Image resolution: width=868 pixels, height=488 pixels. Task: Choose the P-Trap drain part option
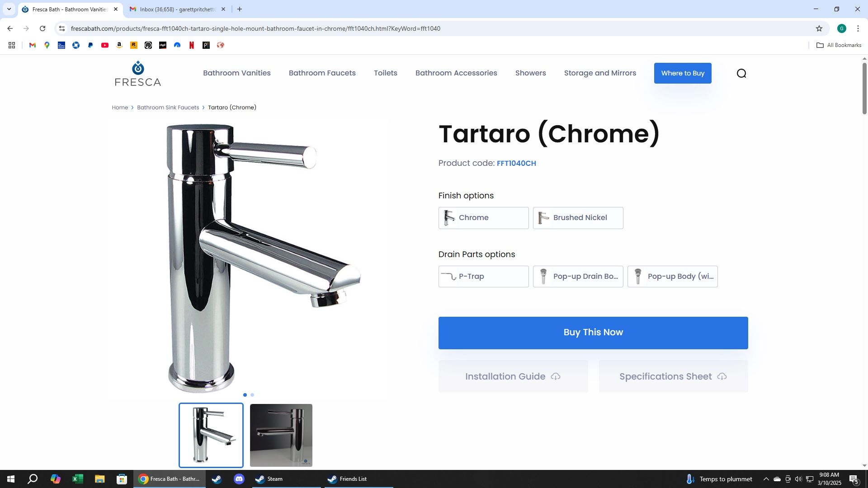coord(483,277)
